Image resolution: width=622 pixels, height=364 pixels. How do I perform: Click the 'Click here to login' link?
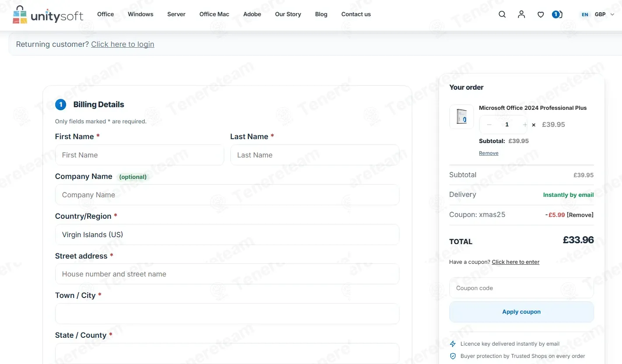[x=123, y=44]
